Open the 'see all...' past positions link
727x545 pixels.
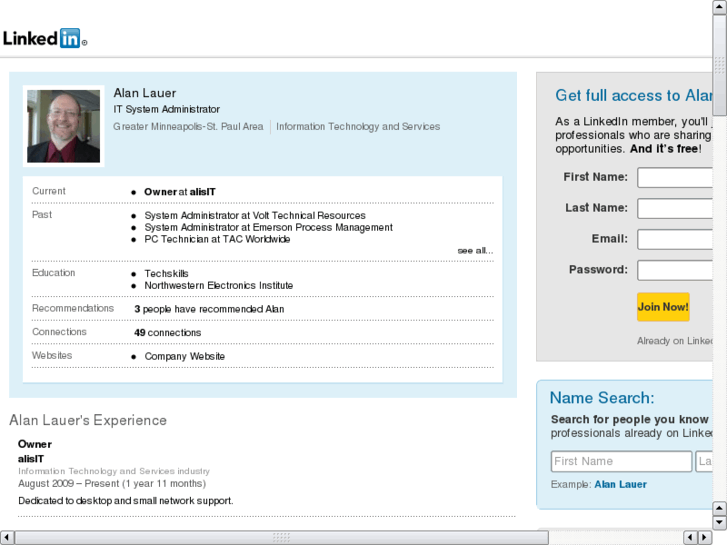click(x=475, y=250)
